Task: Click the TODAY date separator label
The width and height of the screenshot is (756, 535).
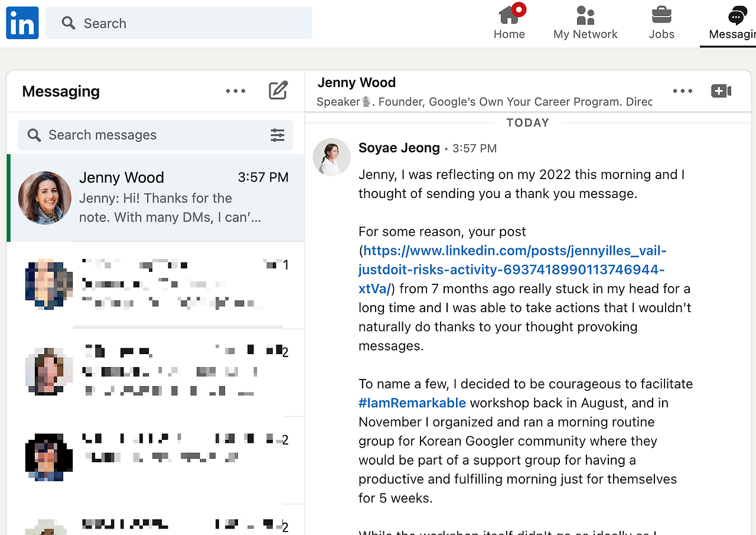Action: click(528, 122)
